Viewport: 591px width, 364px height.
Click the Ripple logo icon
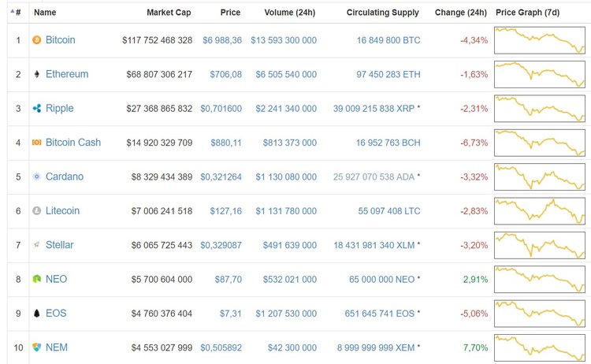coord(36,109)
